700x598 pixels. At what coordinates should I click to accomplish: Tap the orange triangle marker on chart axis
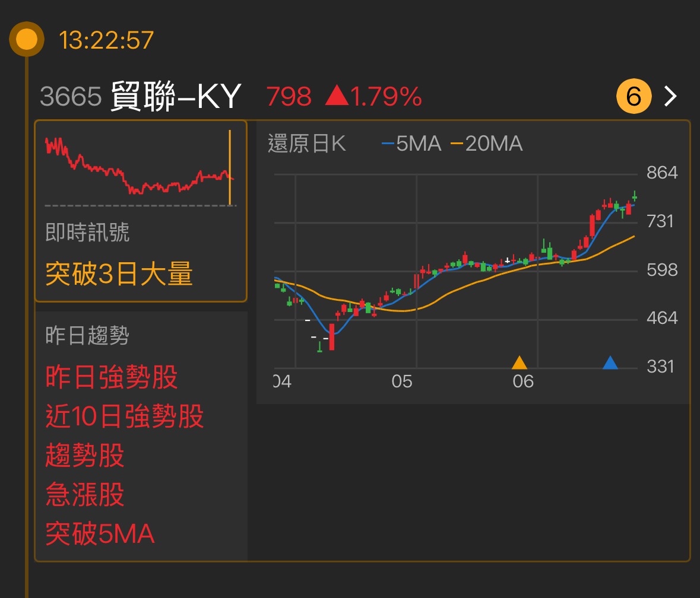pyautogui.click(x=519, y=362)
